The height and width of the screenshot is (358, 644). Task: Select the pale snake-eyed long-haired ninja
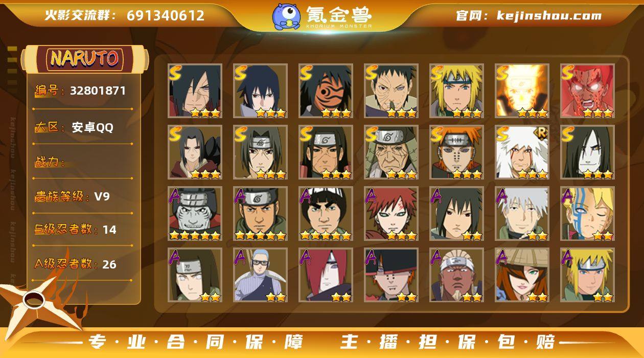pyautogui.click(x=588, y=152)
